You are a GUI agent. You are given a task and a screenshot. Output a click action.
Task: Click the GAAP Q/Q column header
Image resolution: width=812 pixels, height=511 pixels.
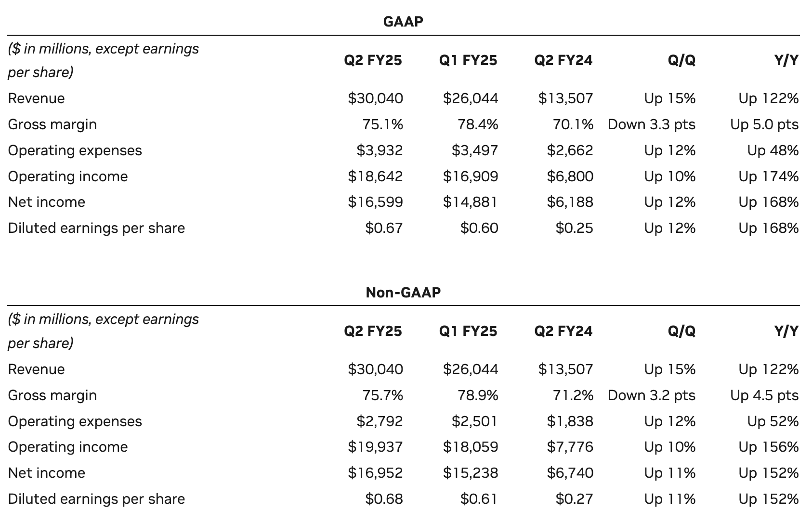pos(682,60)
